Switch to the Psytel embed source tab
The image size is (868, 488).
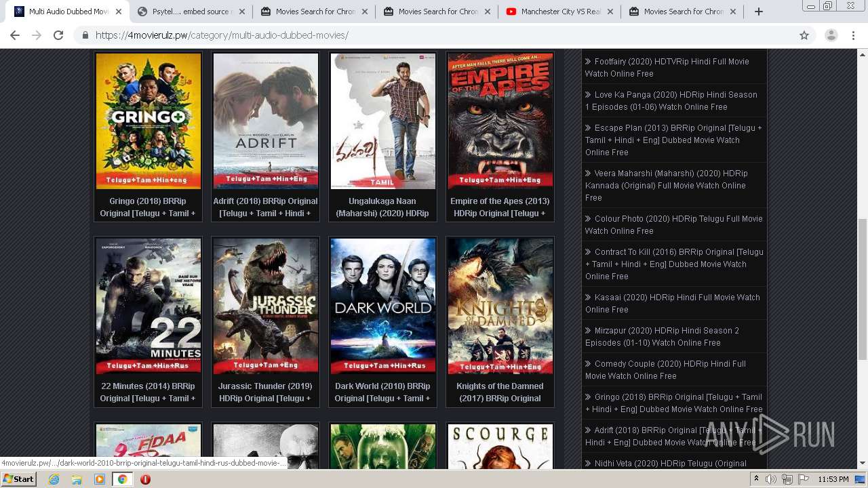[191, 12]
